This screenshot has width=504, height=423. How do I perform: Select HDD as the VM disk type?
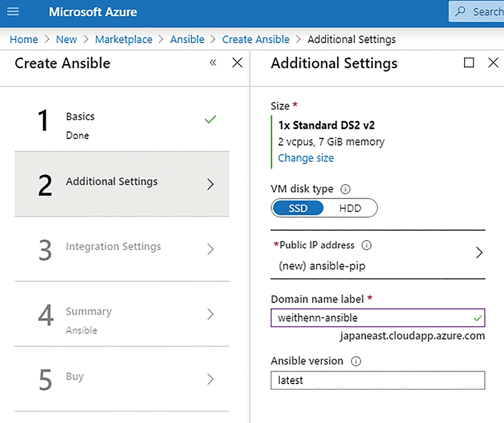[x=350, y=208]
